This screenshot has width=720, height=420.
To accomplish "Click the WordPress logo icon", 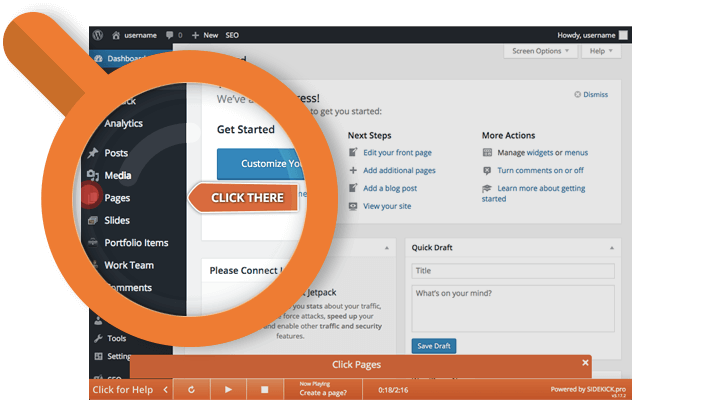I will tap(98, 34).
